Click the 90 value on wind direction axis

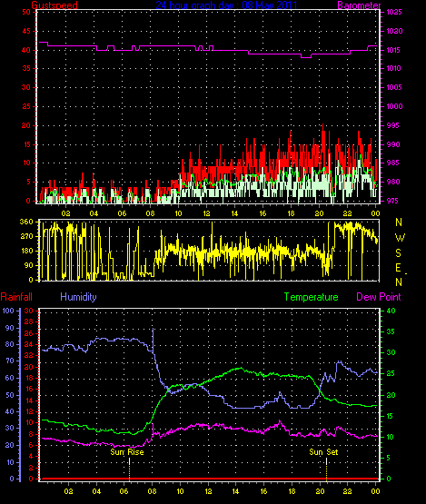29,265
